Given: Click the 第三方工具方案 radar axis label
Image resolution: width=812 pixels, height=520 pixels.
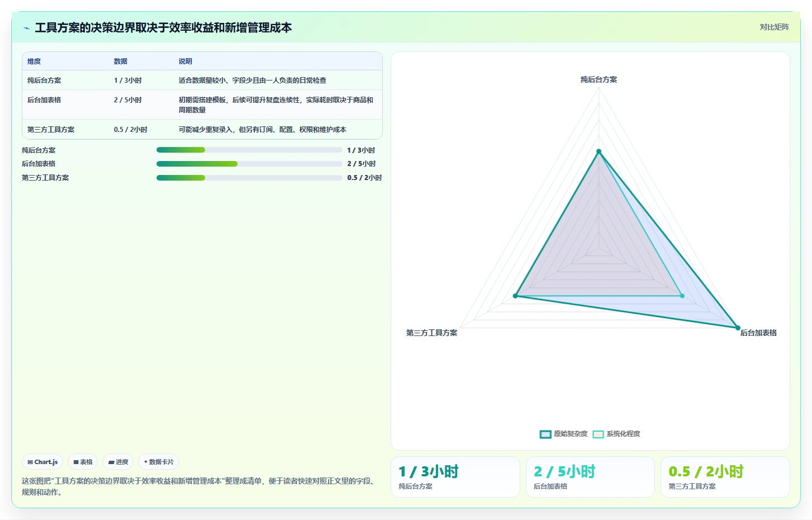Looking at the screenshot, I should (x=431, y=333).
